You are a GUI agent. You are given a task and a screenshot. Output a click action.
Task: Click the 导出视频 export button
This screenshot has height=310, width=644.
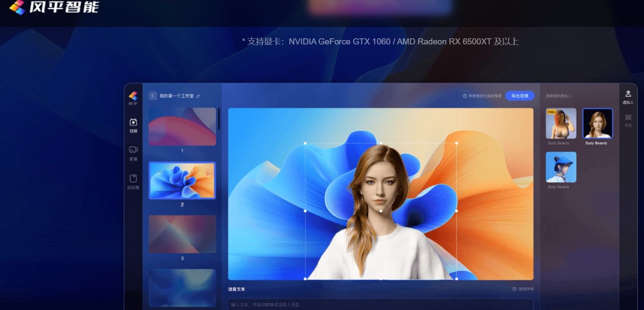point(519,96)
